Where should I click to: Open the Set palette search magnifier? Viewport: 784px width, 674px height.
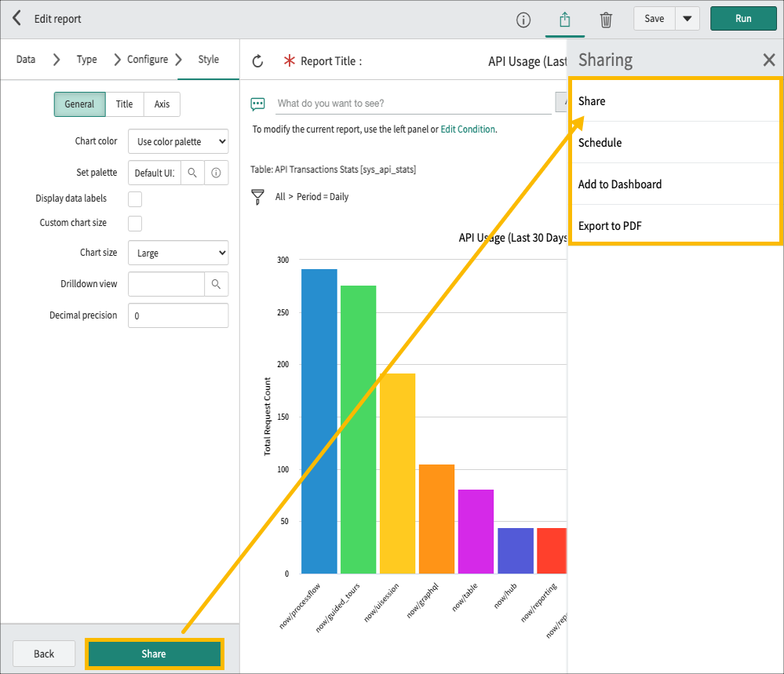(x=192, y=172)
